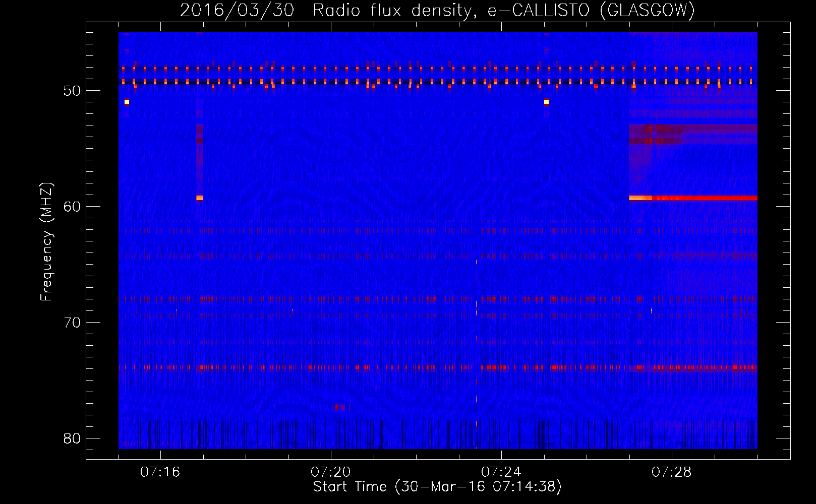Screen dimensions: 816x504
Task: Click the 80 MHz frequency tick label
Action: [x=72, y=438]
